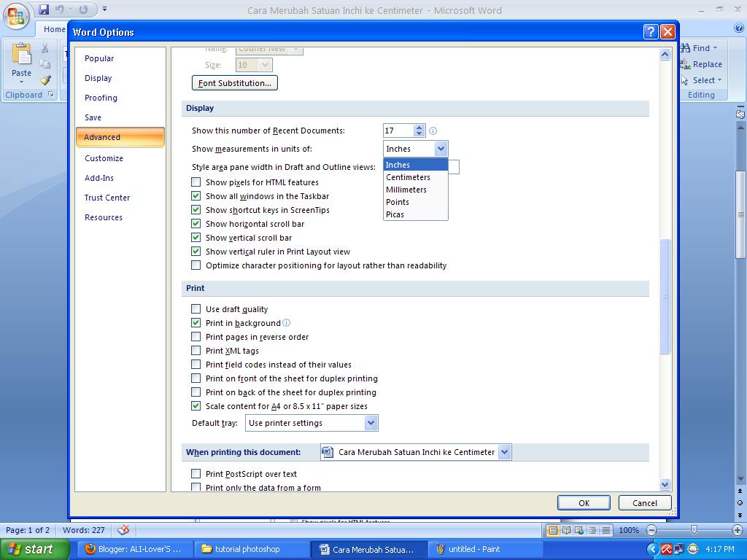Click the Undo icon in Quick Access Toolbar
The height and width of the screenshot is (560, 747).
coord(60,9)
